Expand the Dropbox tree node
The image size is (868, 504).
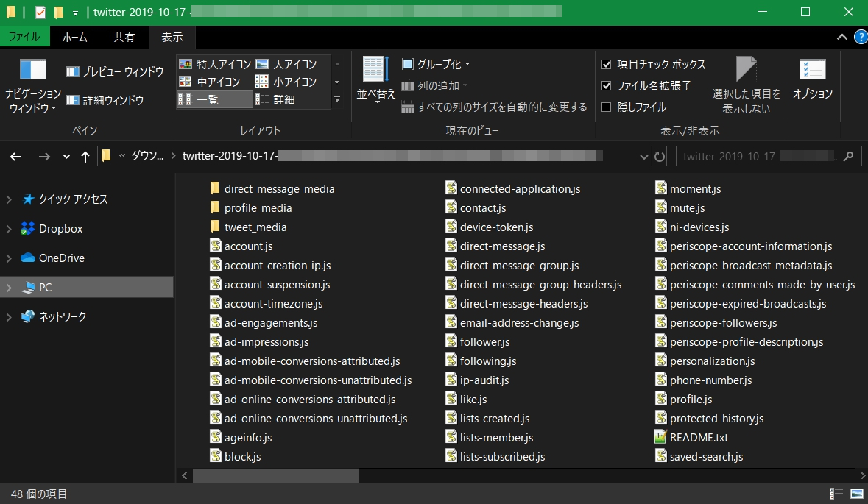[x=9, y=229]
